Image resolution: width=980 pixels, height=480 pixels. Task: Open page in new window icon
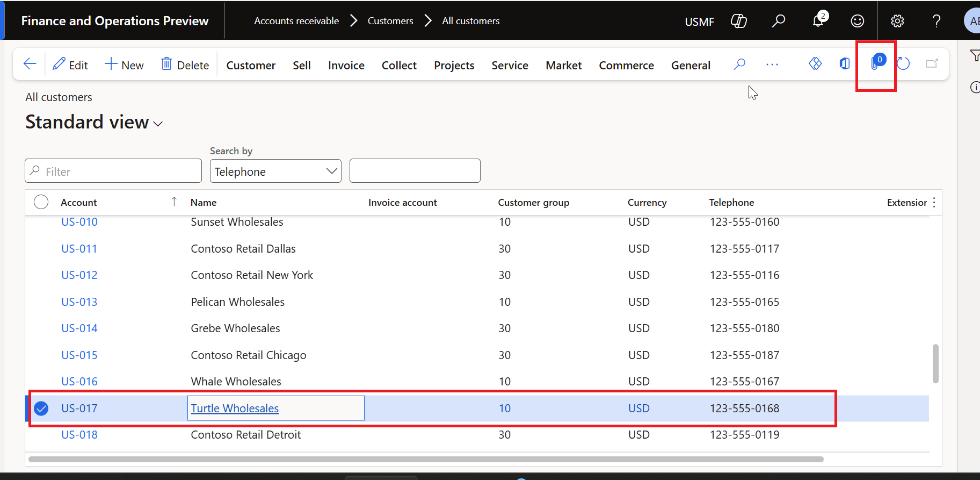[x=932, y=64]
